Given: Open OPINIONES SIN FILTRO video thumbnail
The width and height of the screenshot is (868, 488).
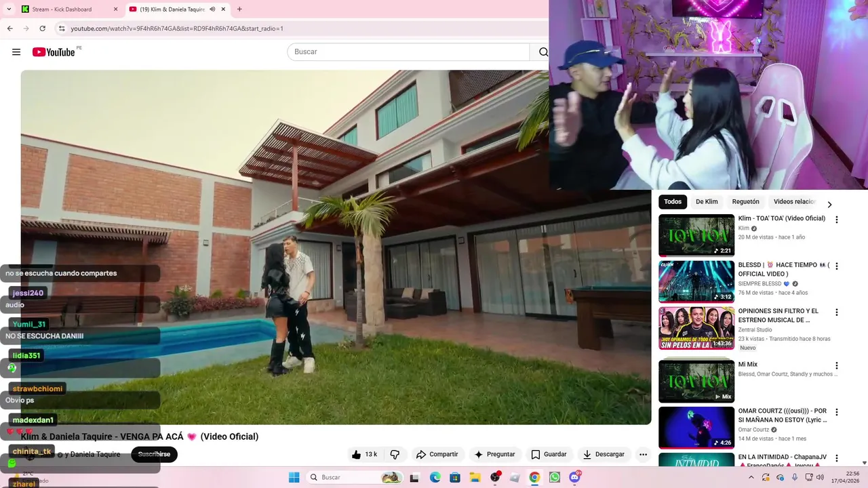Looking at the screenshot, I should tap(696, 328).
